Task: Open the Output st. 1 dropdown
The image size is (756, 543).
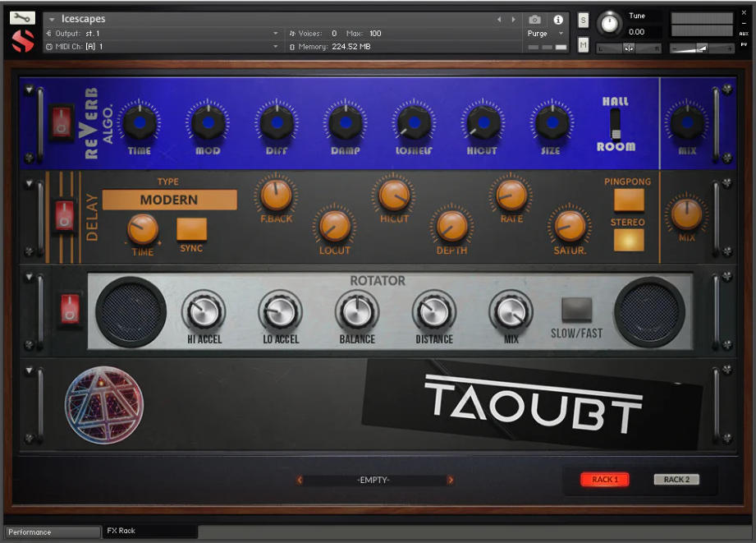Action: 164,34
